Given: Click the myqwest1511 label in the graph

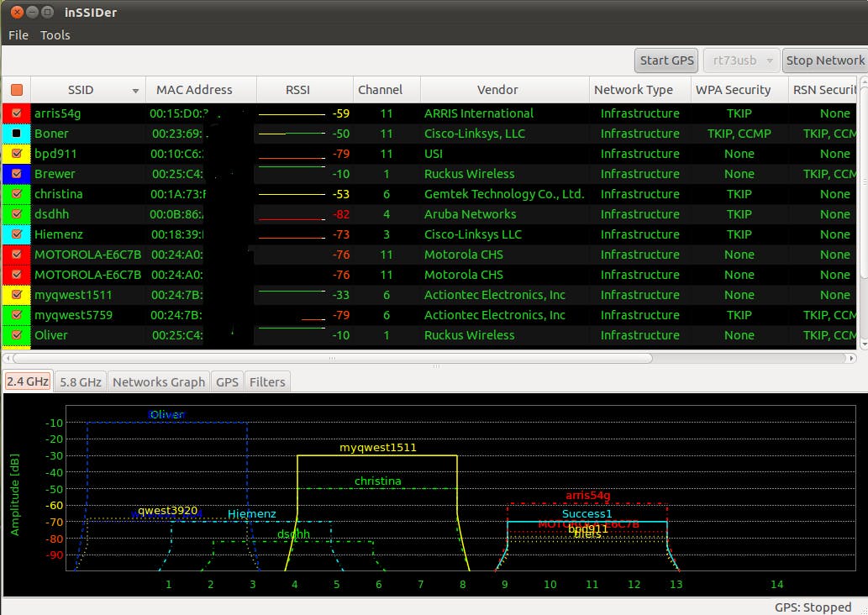Looking at the screenshot, I should pyautogui.click(x=377, y=447).
